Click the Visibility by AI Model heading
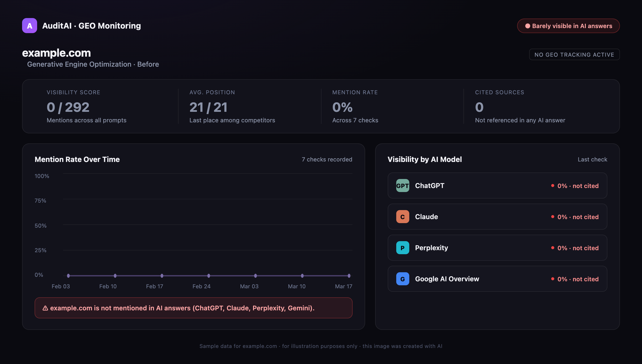Viewport: 642px width, 364px height. click(x=425, y=159)
